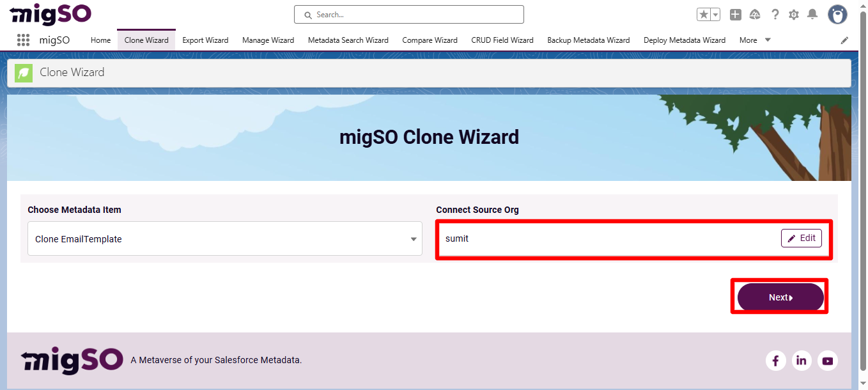Click inside the global Search field
The width and height of the screenshot is (868, 390).
pos(409,14)
